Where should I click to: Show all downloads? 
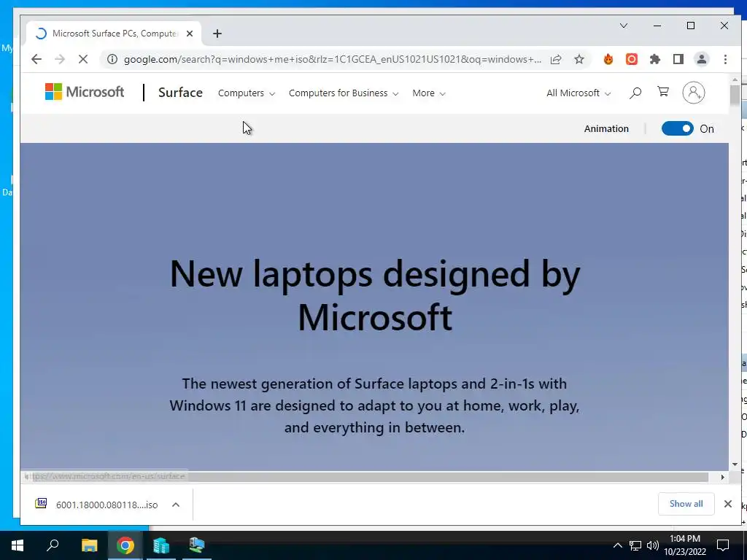click(686, 504)
